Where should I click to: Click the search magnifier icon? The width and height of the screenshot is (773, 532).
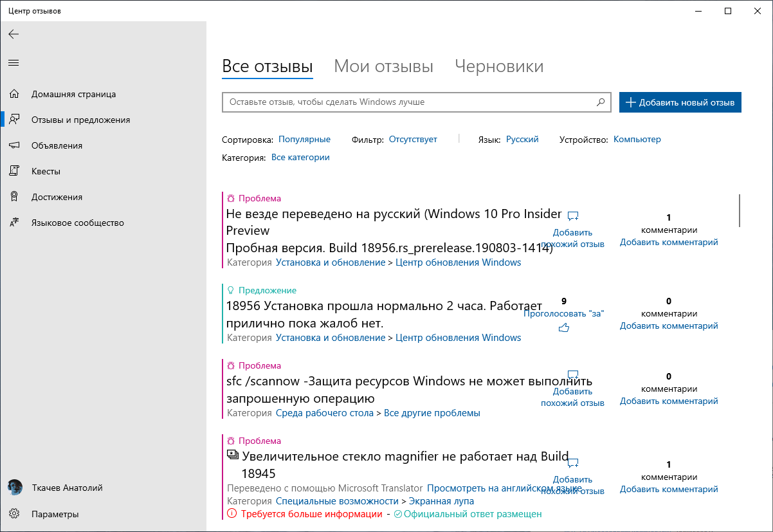[601, 102]
